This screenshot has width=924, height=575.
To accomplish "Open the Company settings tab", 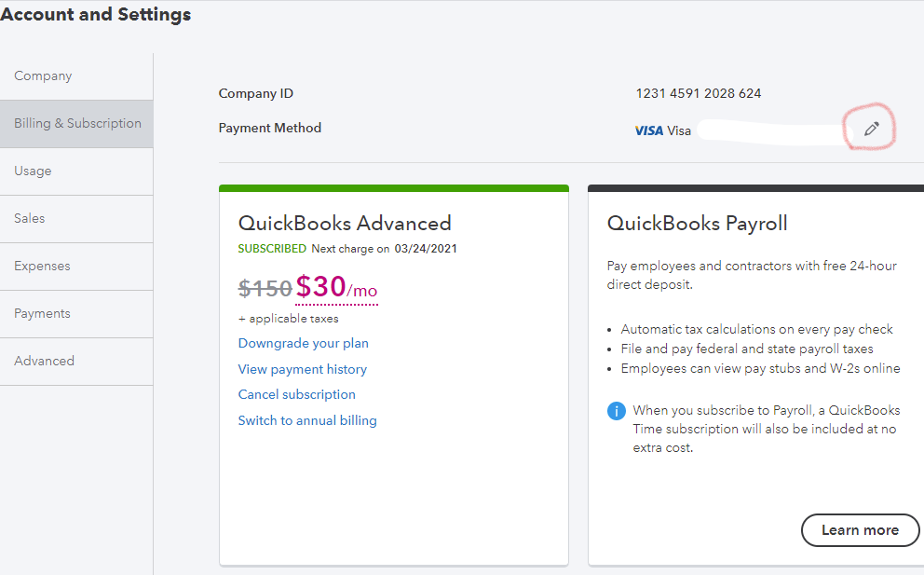I will pos(76,76).
